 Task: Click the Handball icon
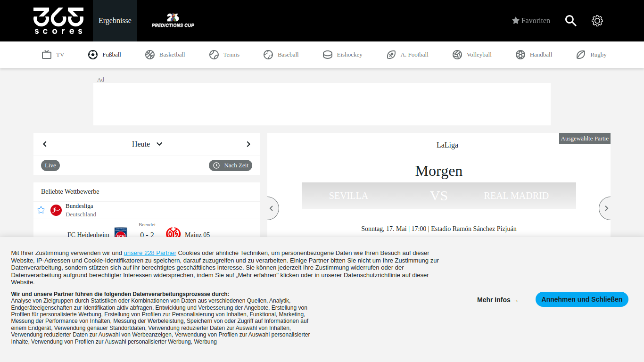click(520, 55)
